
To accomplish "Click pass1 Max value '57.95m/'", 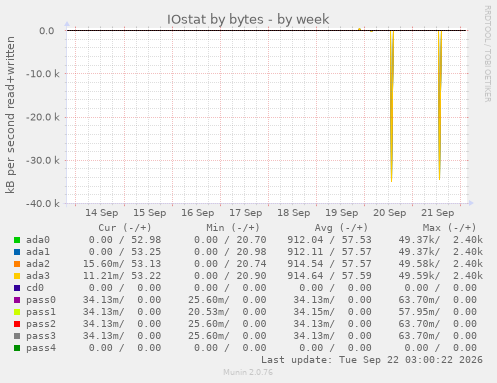I will (419, 312).
